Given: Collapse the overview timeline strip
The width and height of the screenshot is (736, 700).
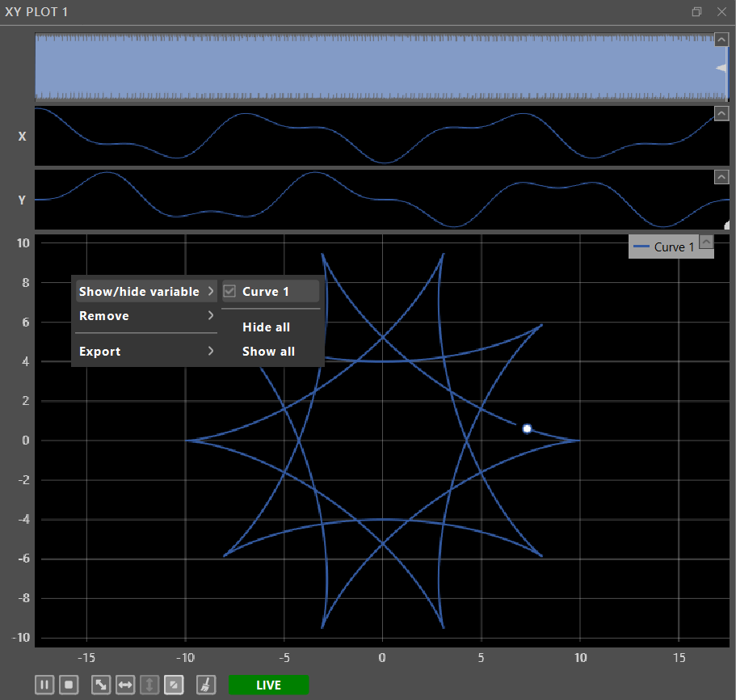Looking at the screenshot, I should point(721,39).
